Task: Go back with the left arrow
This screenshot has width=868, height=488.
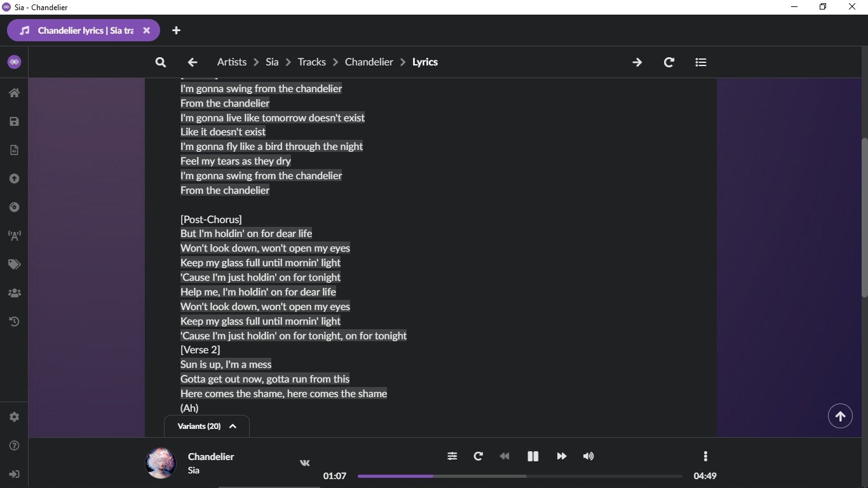Action: pyautogui.click(x=193, y=62)
